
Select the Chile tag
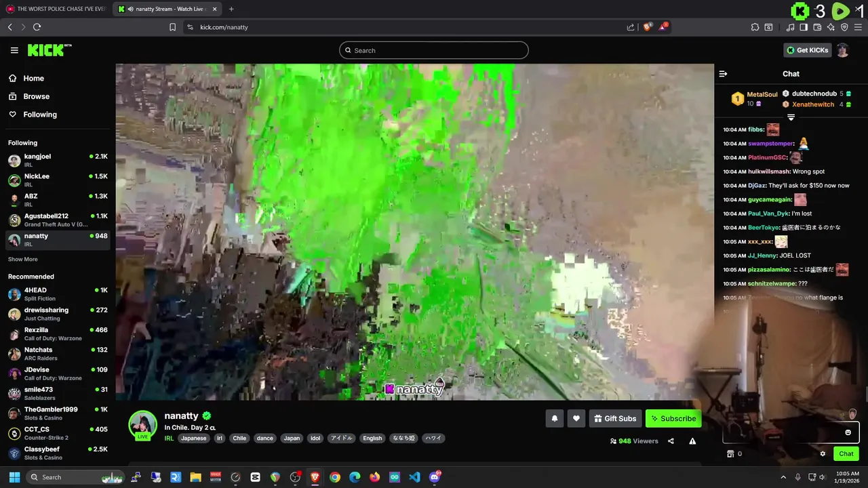[x=239, y=439]
